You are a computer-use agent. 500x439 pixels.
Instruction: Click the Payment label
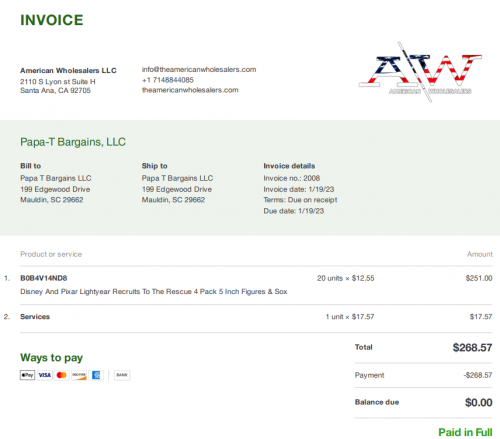click(369, 375)
